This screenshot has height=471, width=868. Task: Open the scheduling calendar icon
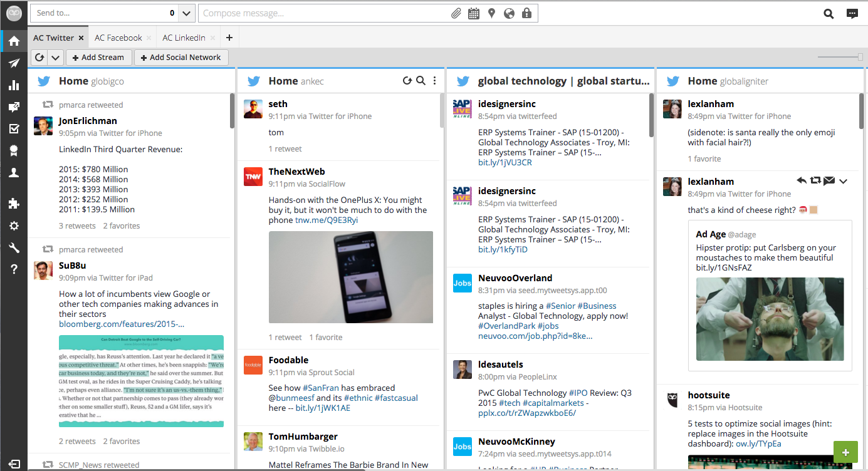pyautogui.click(x=474, y=13)
